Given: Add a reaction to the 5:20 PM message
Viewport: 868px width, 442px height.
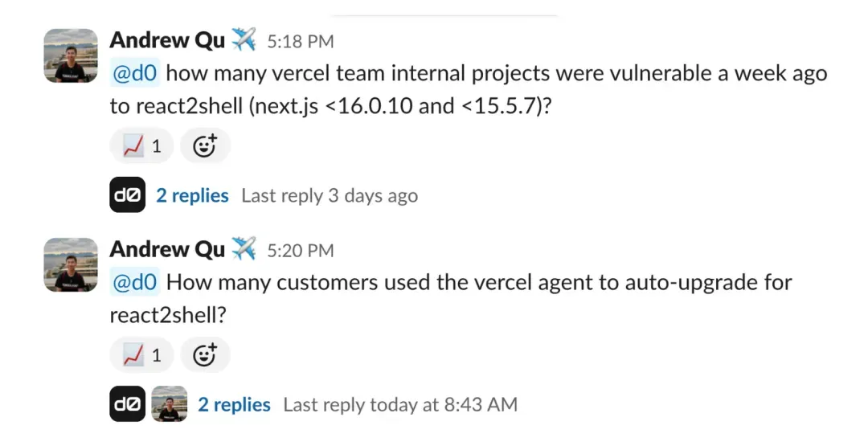Looking at the screenshot, I should click(x=205, y=354).
